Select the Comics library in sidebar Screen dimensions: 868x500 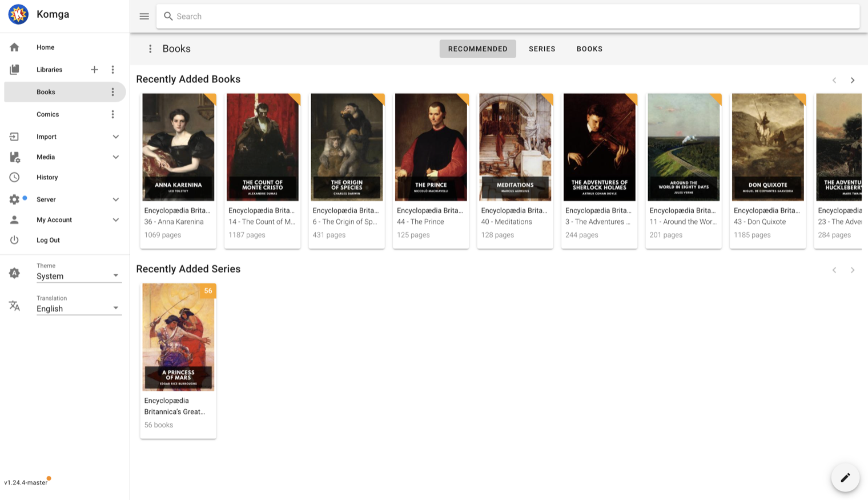coord(65,114)
